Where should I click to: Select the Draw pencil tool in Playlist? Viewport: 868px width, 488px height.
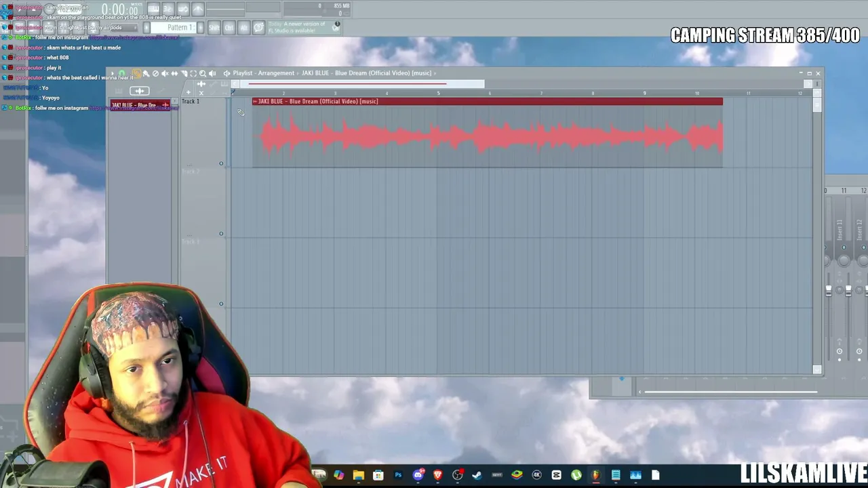[x=136, y=73]
